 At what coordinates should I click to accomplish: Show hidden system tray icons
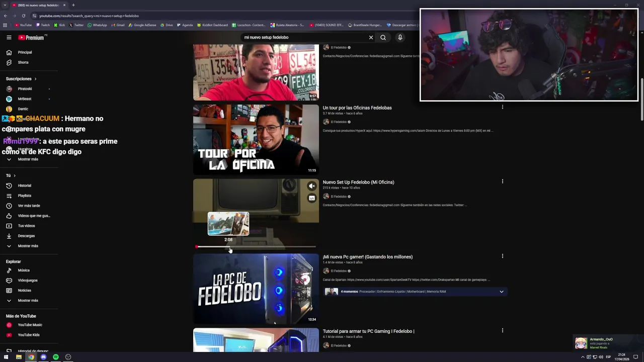coord(583,357)
